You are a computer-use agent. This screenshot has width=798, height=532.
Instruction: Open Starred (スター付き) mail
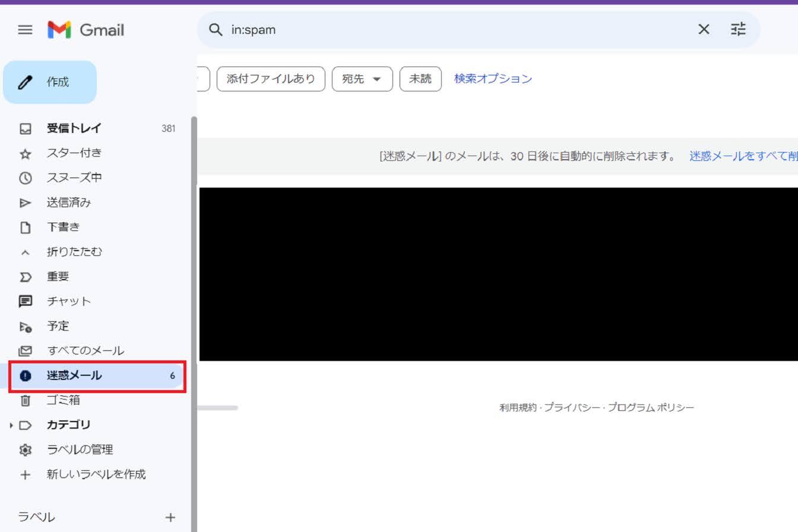click(x=74, y=153)
